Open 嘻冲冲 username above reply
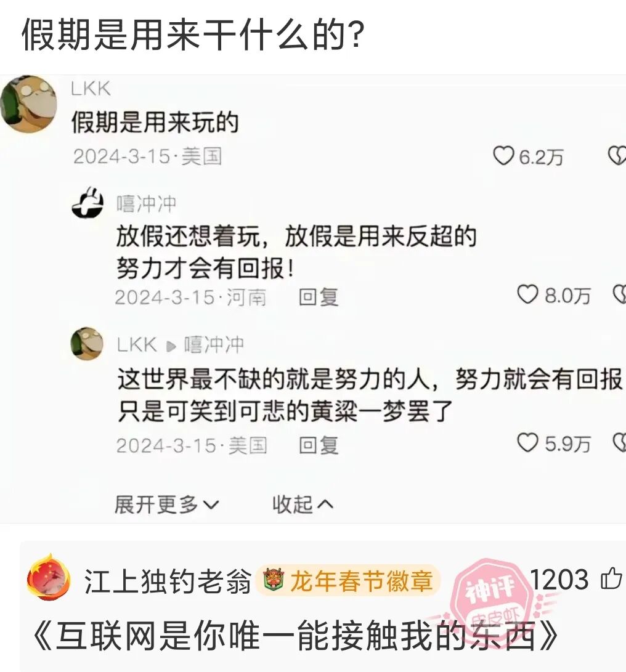This screenshot has width=626, height=672. click(146, 204)
